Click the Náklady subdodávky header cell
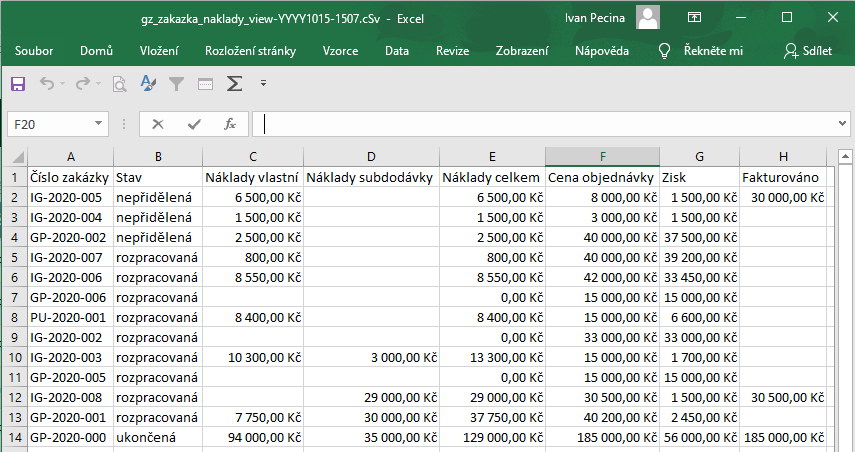The height and width of the screenshot is (452, 855). point(371,177)
